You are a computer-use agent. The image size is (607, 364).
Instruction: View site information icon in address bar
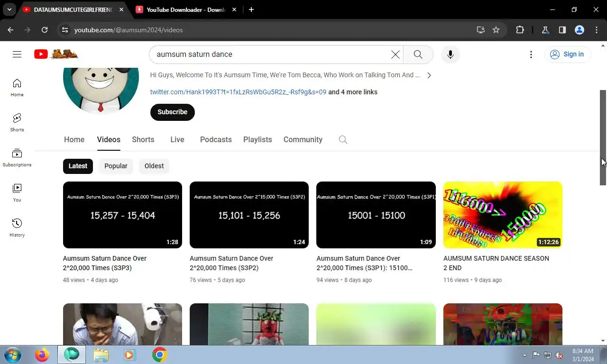pos(65,30)
